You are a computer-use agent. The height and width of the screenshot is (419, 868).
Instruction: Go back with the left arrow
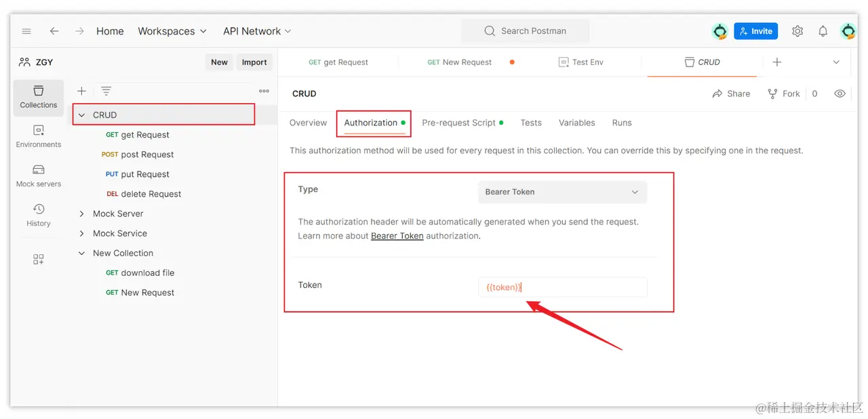[x=54, y=31]
